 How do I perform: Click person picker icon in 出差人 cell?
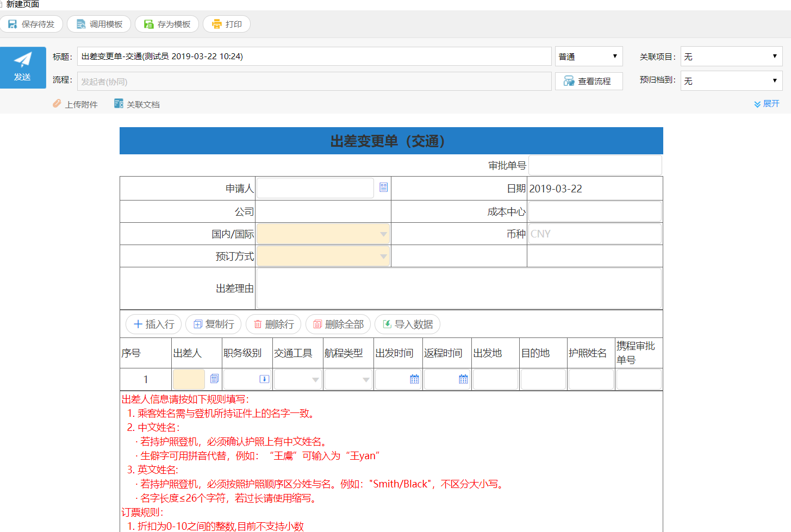click(x=214, y=379)
